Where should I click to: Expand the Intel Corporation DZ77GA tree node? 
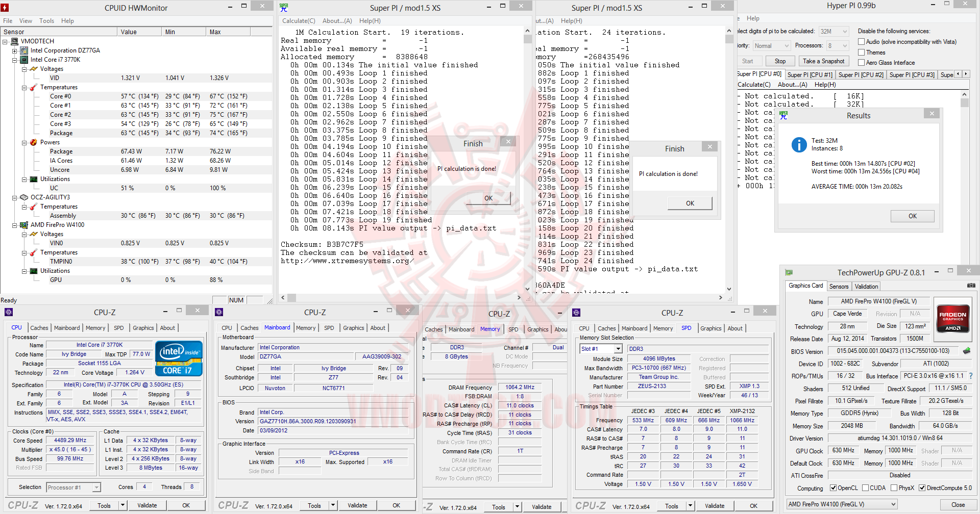point(14,50)
